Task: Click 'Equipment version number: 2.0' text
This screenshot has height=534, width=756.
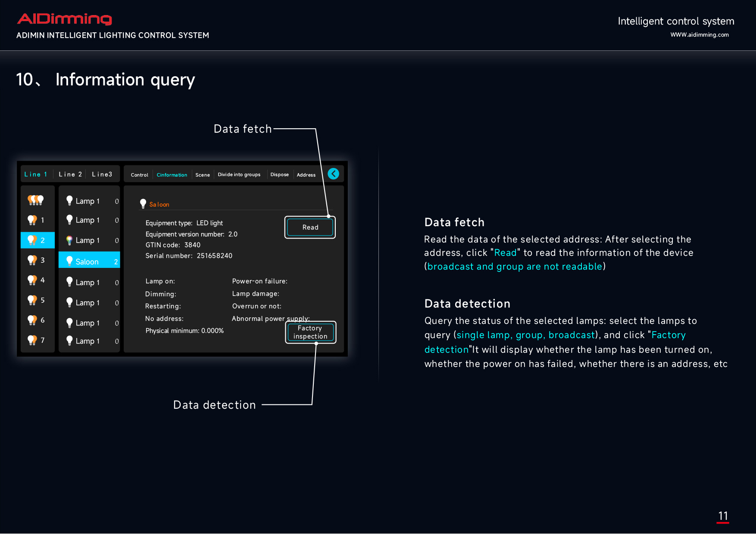Action: pos(191,234)
